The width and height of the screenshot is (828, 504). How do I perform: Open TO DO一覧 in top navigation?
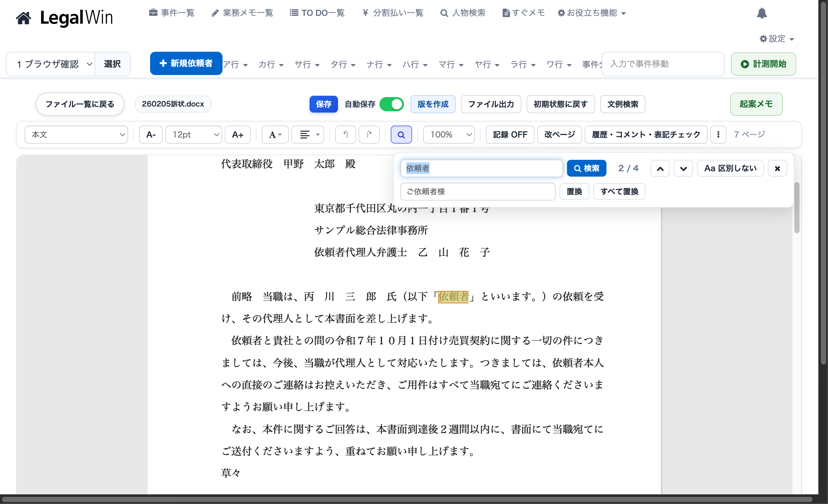tap(317, 13)
